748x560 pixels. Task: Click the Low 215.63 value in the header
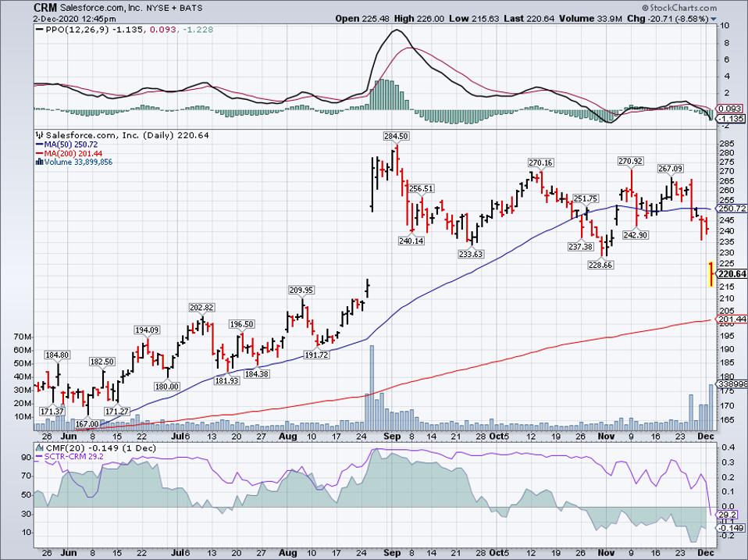click(x=474, y=19)
